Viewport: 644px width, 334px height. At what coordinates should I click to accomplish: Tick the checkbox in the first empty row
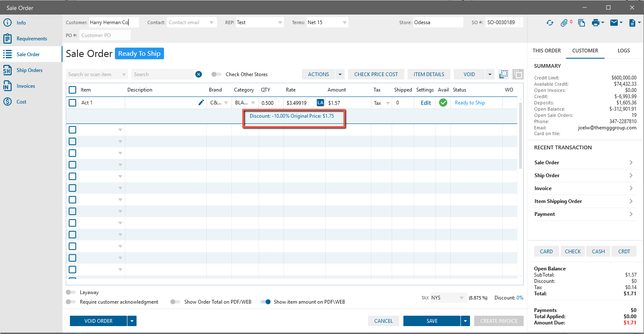[72, 130]
